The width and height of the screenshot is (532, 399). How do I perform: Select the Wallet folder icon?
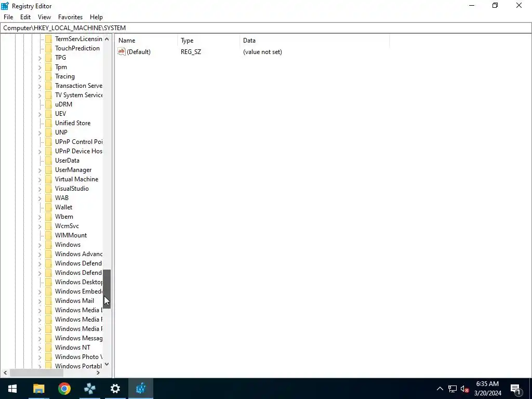48,207
